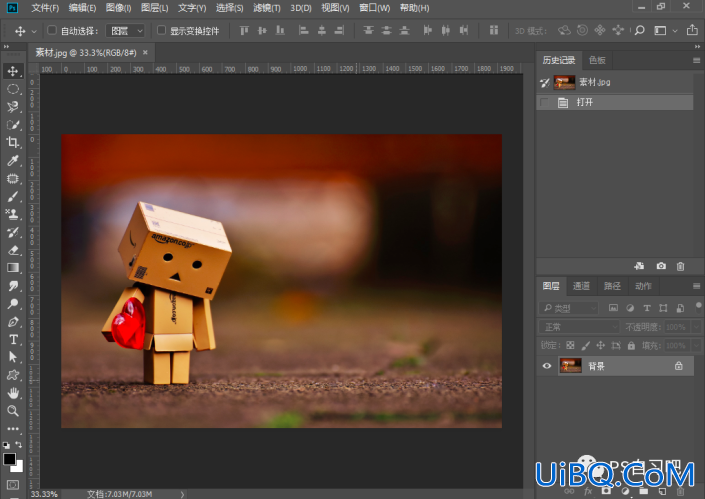This screenshot has height=499, width=705.
Task: Open the Auto-Select layer/group dropdown
Action: (125, 31)
